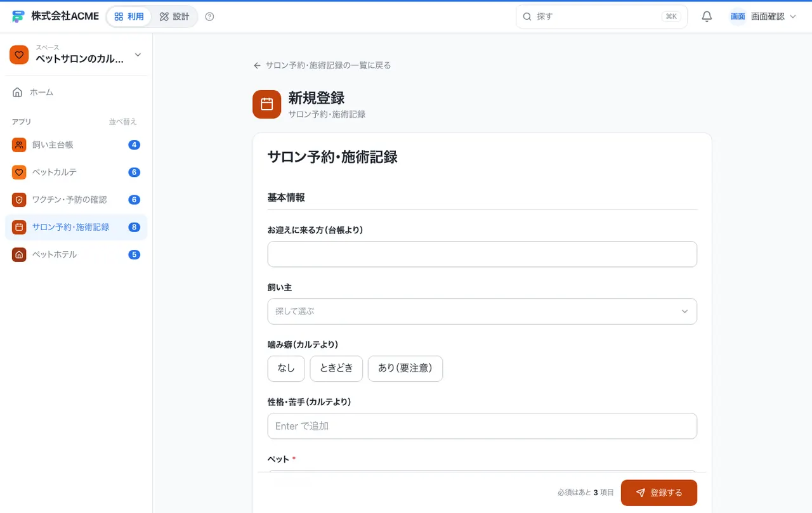This screenshot has width=812, height=513.
Task: Select あり(要注意) for 噛み癖
Action: (x=405, y=368)
